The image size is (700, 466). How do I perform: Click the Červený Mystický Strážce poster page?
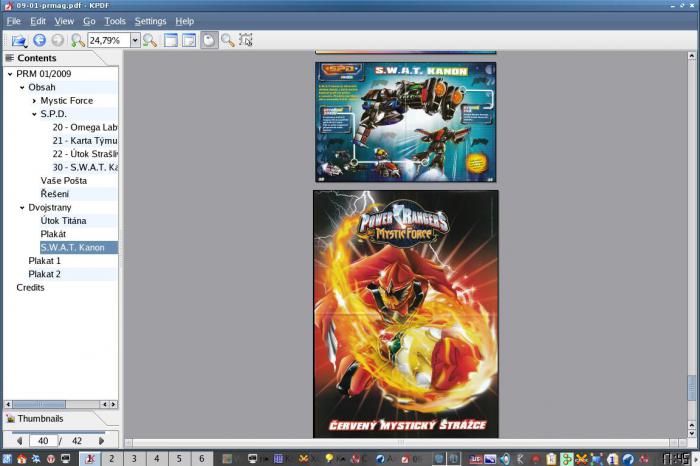click(x=406, y=314)
